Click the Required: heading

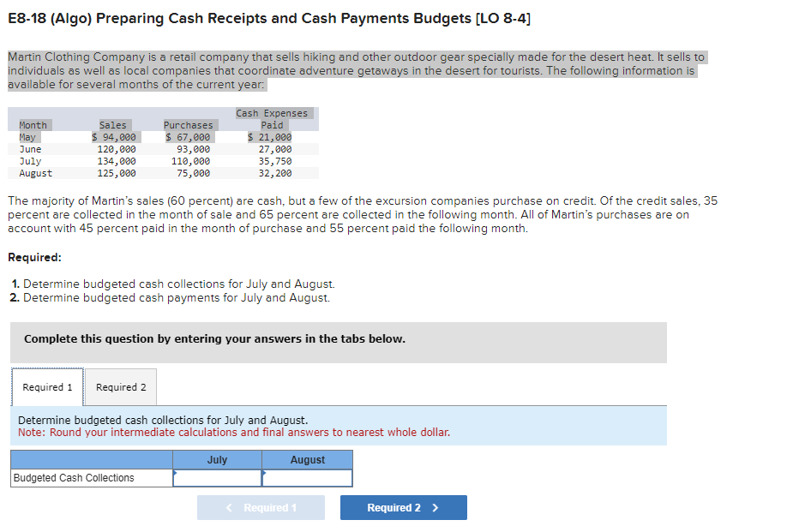tap(34, 257)
